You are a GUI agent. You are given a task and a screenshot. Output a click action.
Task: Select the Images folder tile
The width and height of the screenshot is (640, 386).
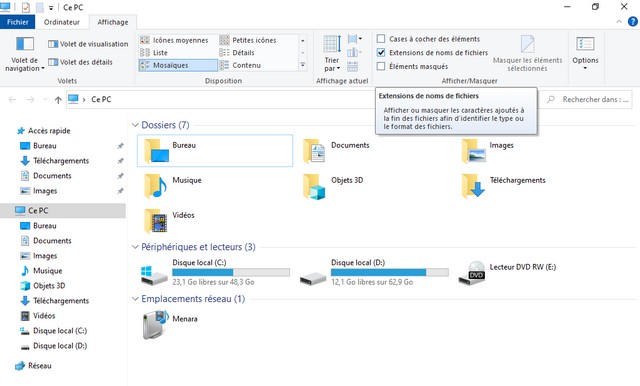click(x=488, y=151)
